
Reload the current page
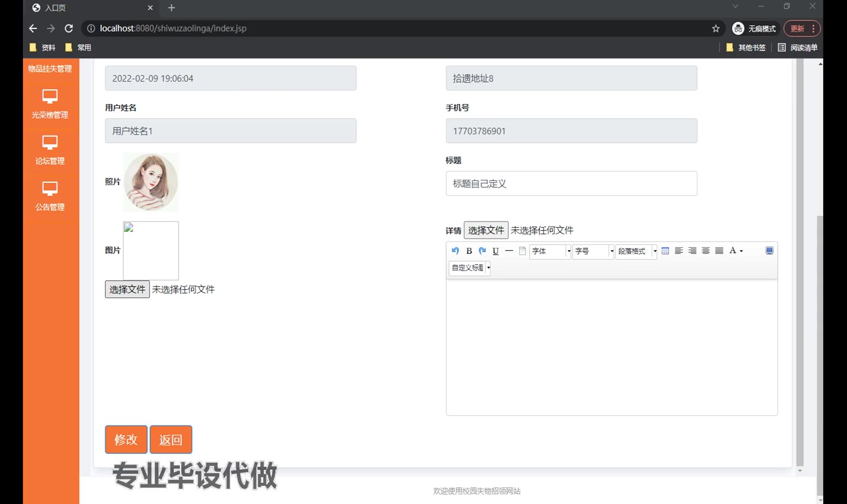click(x=69, y=28)
